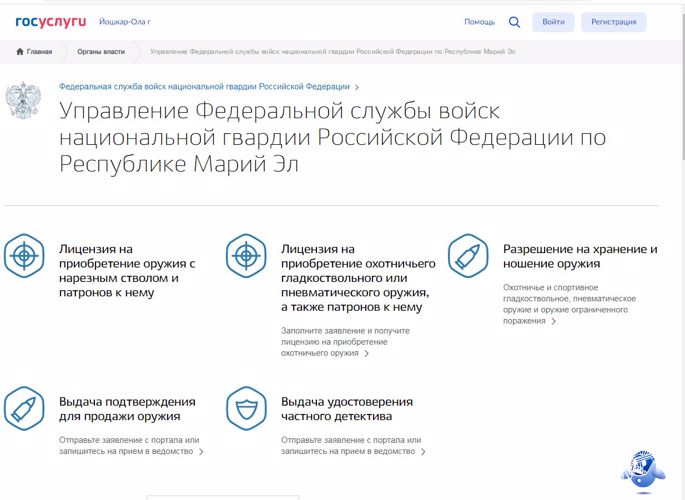
Task: Click the Russian coat of arms emblem
Action: [23, 100]
